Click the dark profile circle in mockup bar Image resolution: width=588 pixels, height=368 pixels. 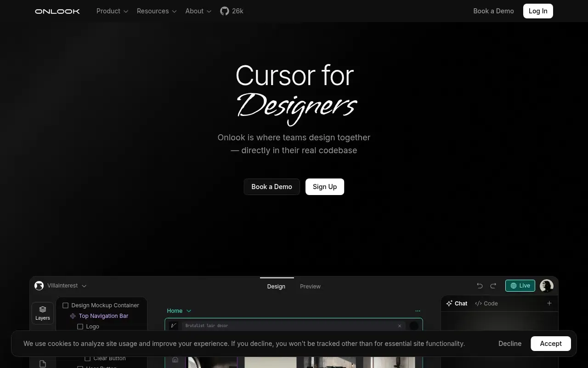point(414,326)
